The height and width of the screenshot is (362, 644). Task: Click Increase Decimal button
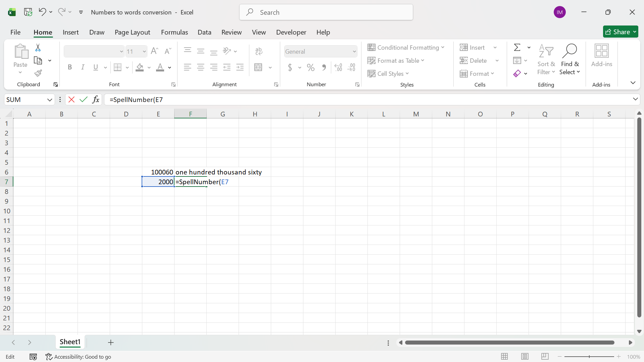[338, 67]
